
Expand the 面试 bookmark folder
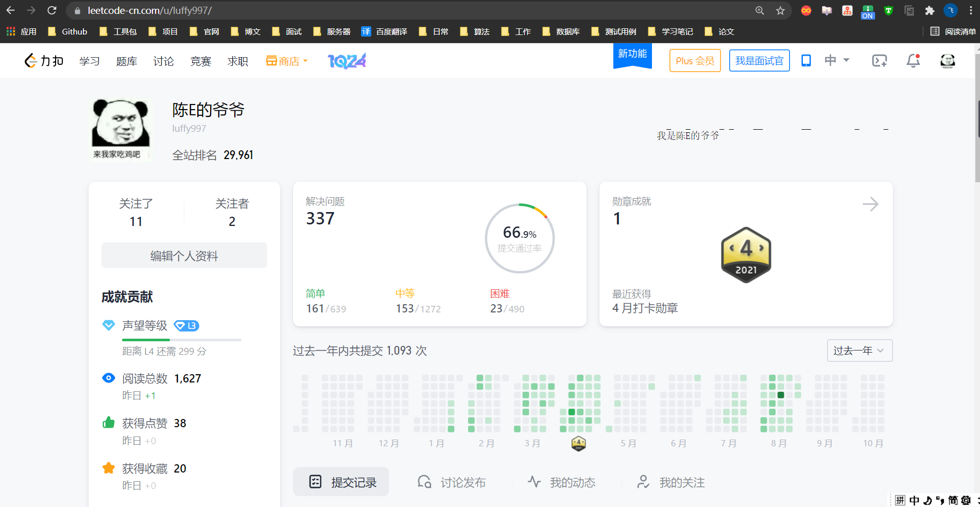(x=287, y=31)
